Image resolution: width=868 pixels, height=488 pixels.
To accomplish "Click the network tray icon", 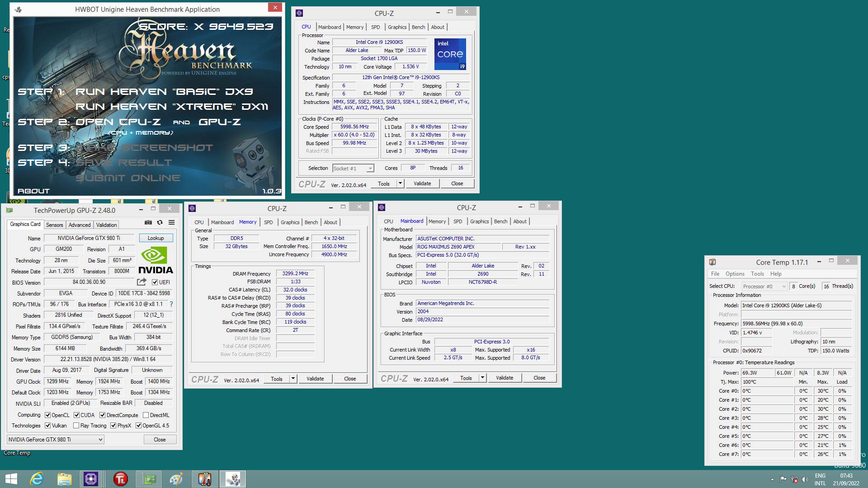I will tap(794, 479).
